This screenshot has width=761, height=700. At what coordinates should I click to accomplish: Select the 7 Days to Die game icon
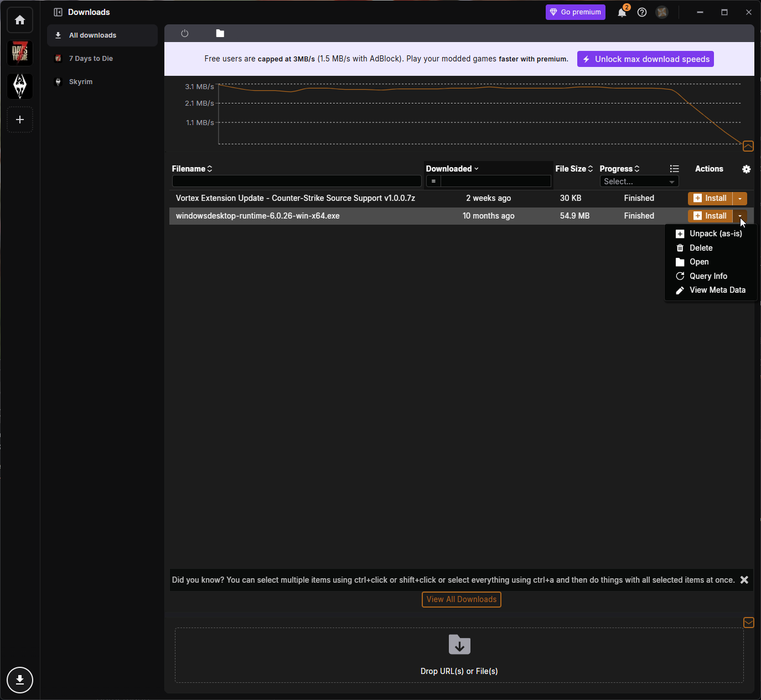pos(20,53)
